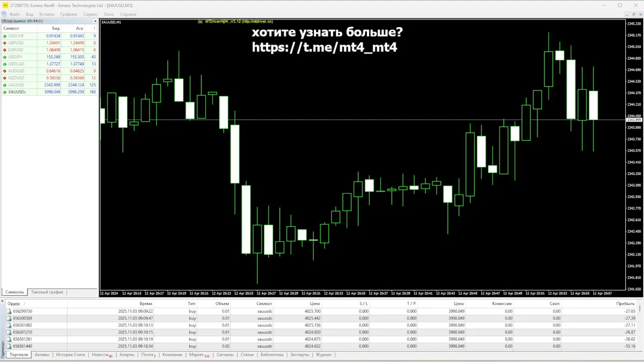Viewport: 644px width, 362px height.
Task: Open the История Счета tab
Action: pos(70,355)
